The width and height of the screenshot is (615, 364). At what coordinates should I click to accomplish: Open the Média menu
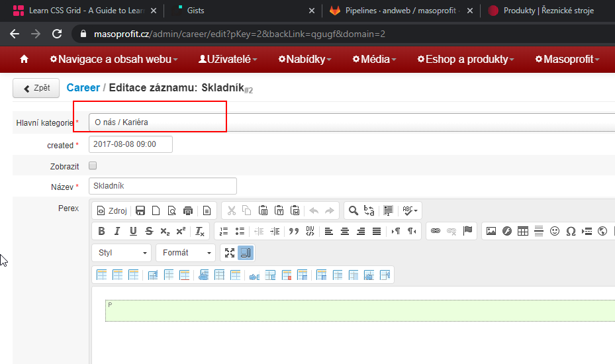[x=375, y=59]
